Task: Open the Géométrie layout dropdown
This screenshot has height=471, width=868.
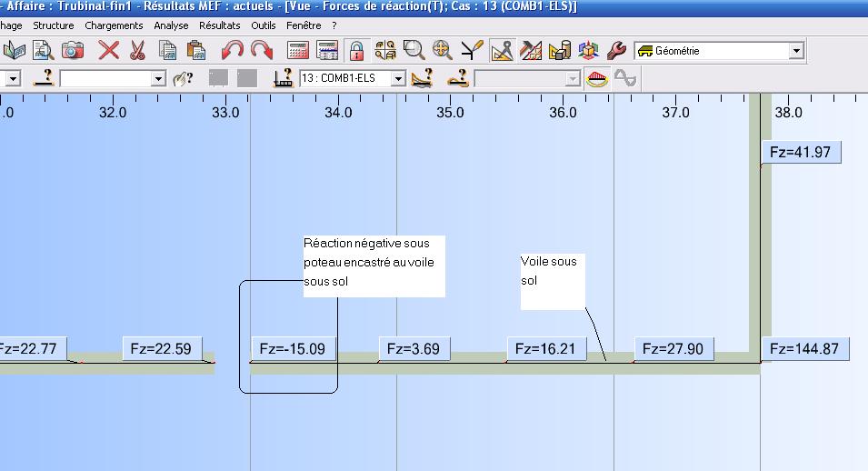Action: click(x=796, y=51)
